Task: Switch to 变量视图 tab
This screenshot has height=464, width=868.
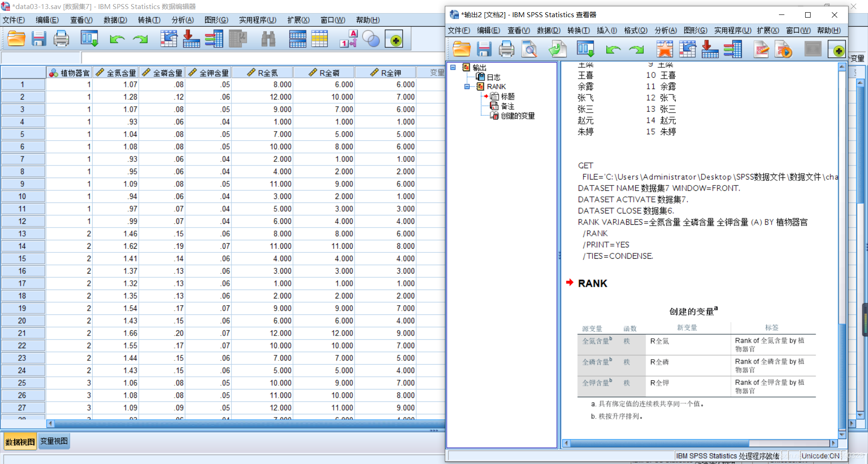Action: pyautogui.click(x=54, y=441)
